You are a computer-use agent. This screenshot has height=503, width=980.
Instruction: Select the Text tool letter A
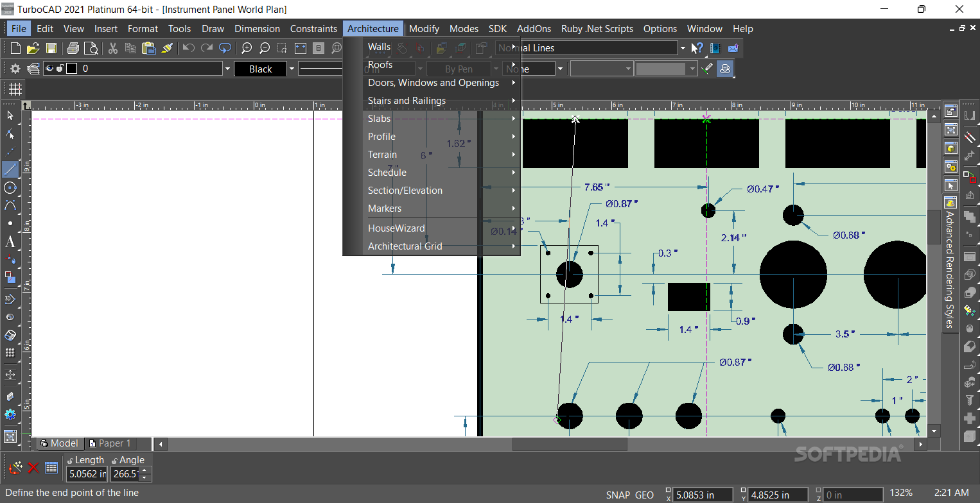tap(10, 242)
